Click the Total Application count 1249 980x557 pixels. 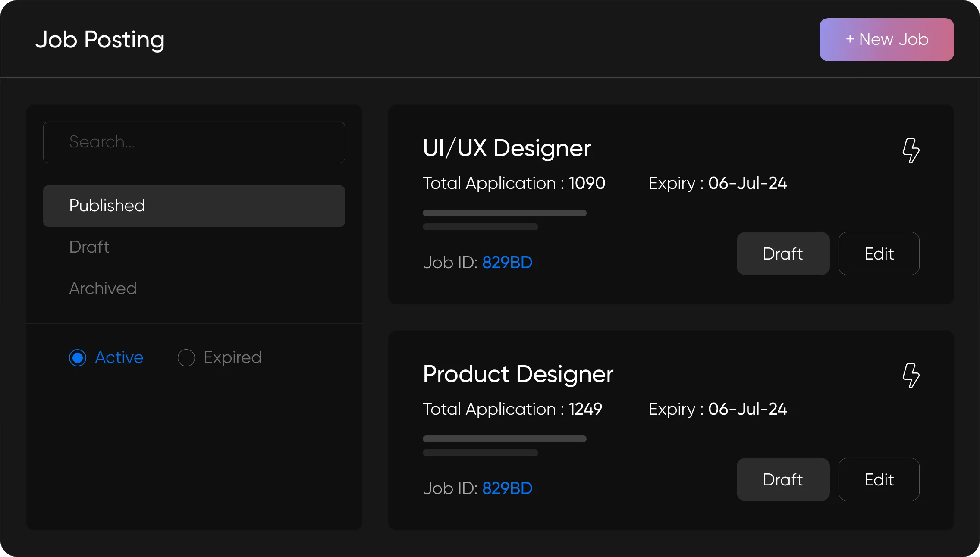point(584,409)
